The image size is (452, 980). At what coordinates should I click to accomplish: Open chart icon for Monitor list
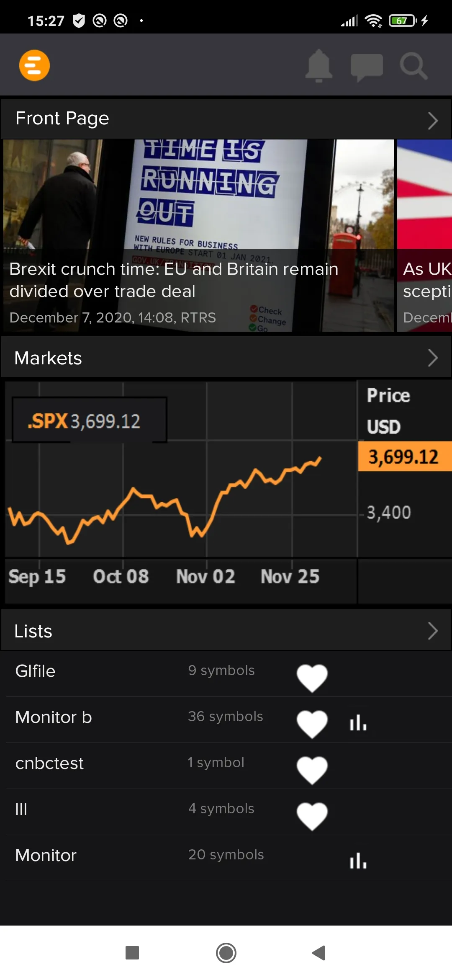click(x=358, y=861)
